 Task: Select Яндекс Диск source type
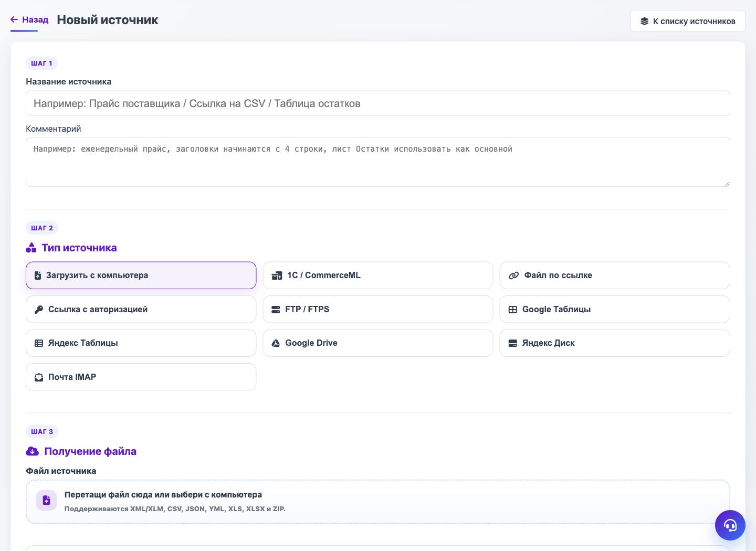coord(614,343)
